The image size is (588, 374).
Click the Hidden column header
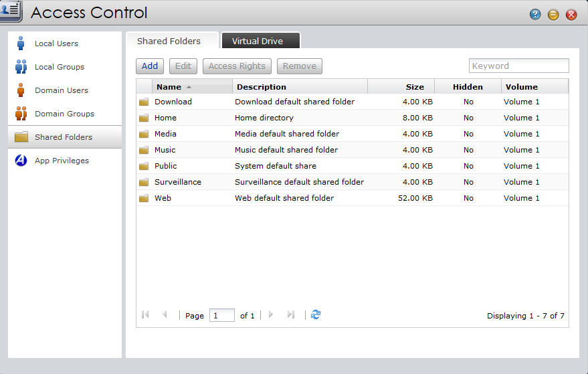468,87
